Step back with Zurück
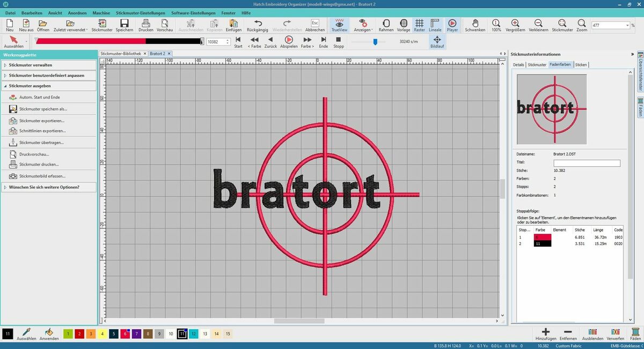The height and width of the screenshot is (349, 644). pos(270,42)
